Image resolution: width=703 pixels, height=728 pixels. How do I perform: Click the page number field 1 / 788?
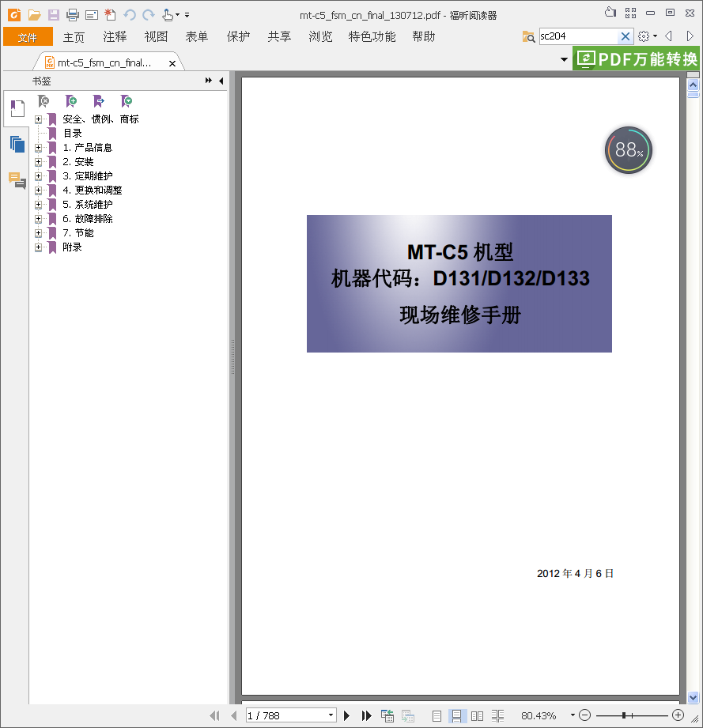(286, 715)
